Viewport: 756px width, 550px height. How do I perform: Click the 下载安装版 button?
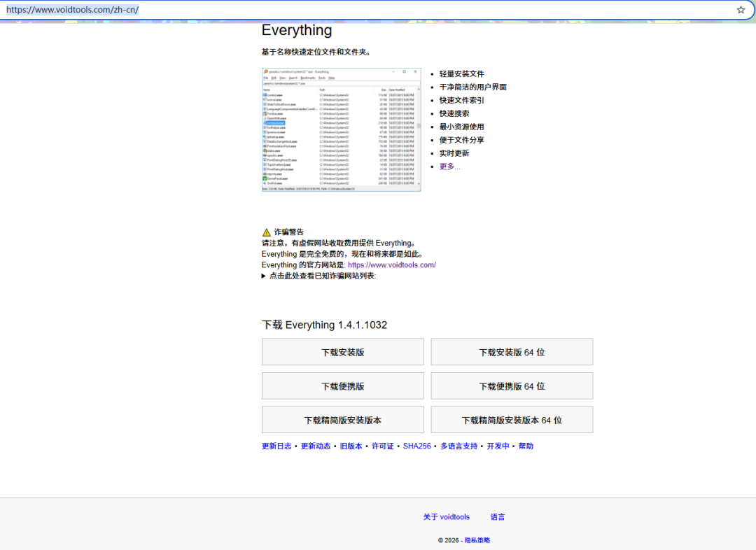[343, 352]
